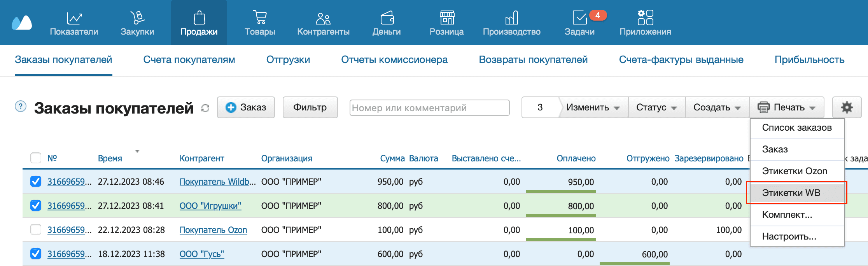
Task: Sort by Оплачено column header
Action: click(x=576, y=158)
